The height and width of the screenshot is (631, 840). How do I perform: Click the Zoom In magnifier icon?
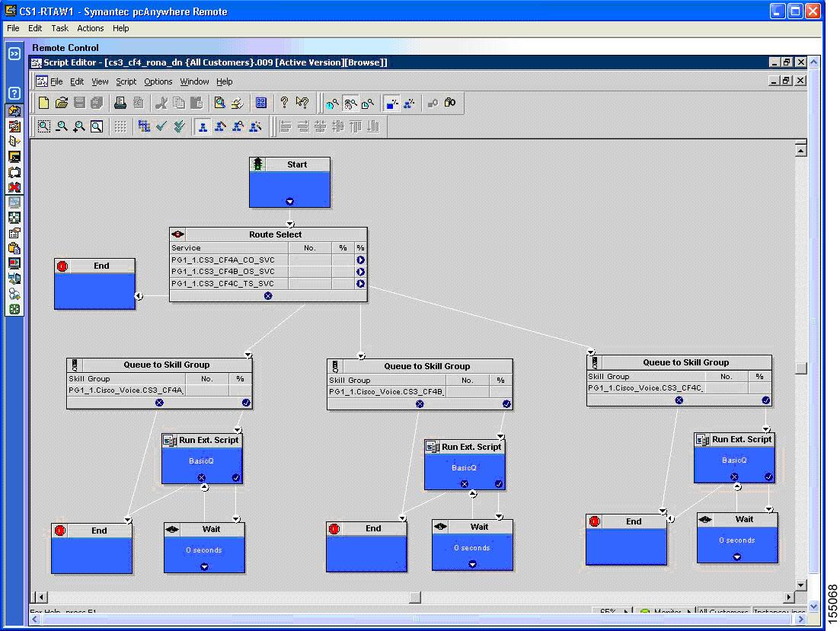click(x=79, y=126)
